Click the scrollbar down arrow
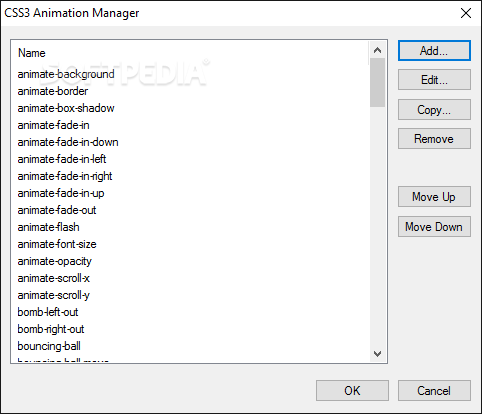The height and width of the screenshot is (414, 482). [377, 354]
